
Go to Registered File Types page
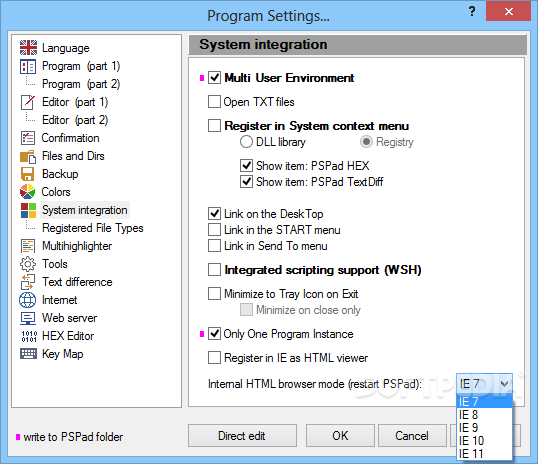93,228
